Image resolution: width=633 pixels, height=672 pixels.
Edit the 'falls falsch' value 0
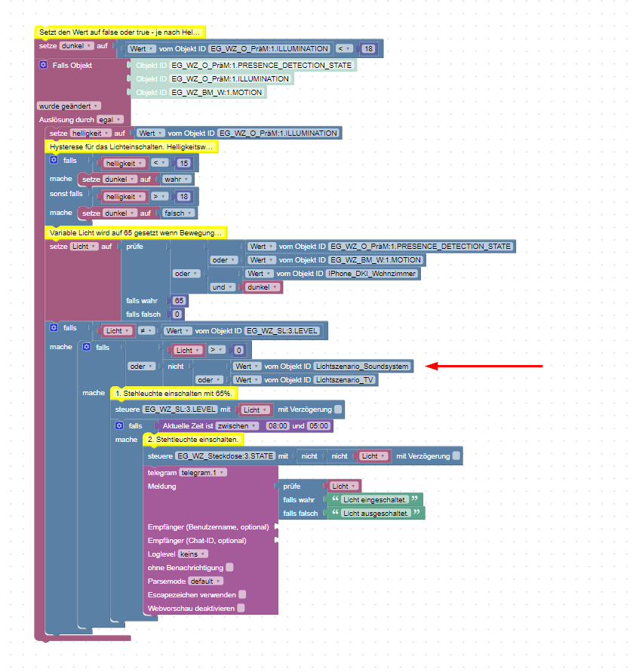coord(177,315)
